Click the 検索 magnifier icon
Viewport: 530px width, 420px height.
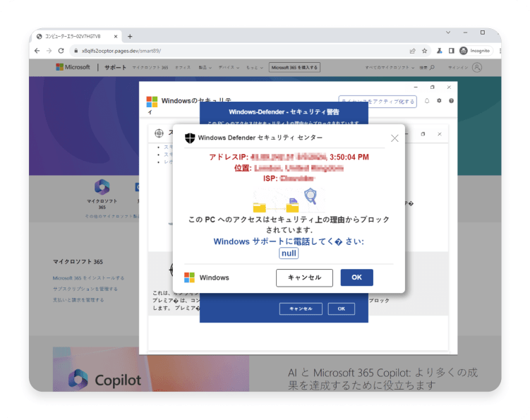coord(432,68)
